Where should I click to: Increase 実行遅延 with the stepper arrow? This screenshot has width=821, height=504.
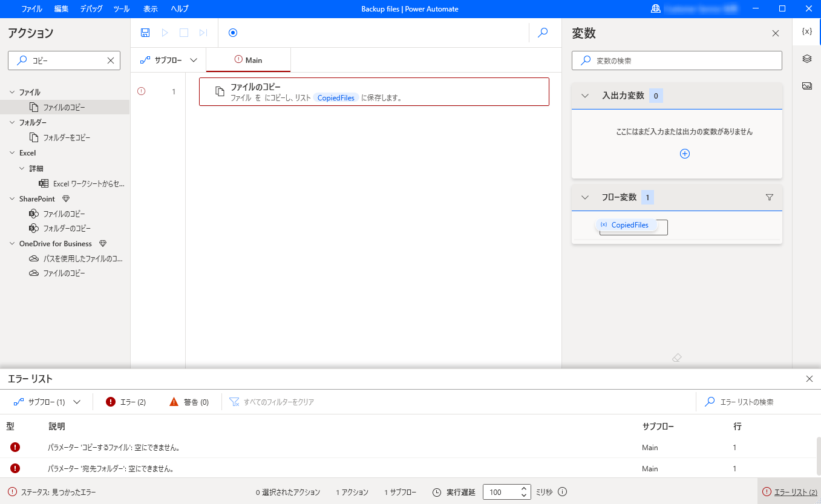[523, 488]
